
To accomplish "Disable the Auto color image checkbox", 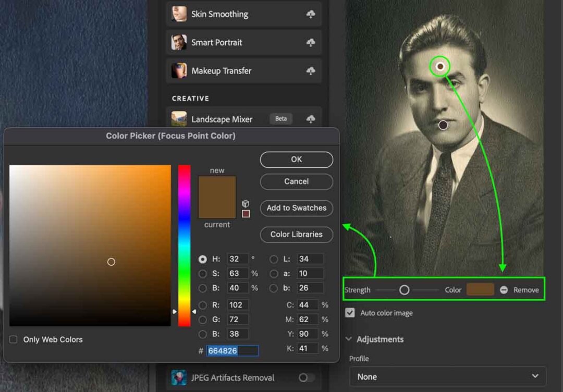I will (x=349, y=313).
